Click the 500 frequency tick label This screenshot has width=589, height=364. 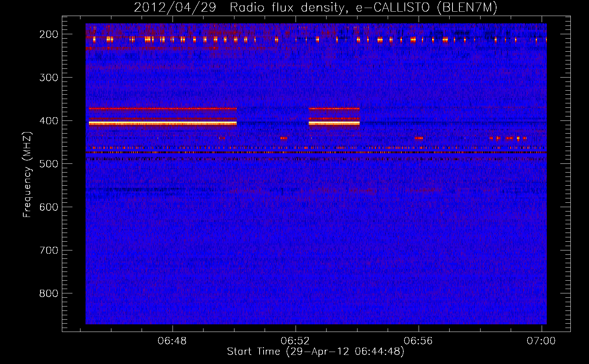pos(49,164)
